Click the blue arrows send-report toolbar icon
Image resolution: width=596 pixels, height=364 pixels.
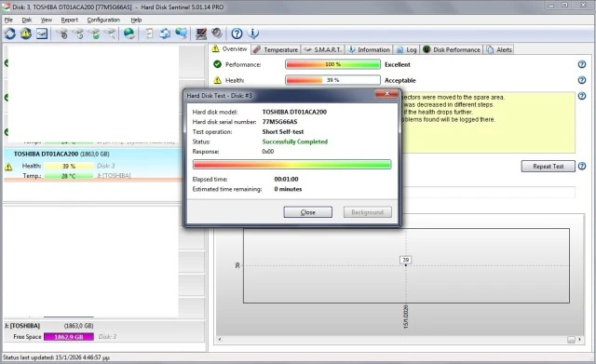tap(165, 34)
